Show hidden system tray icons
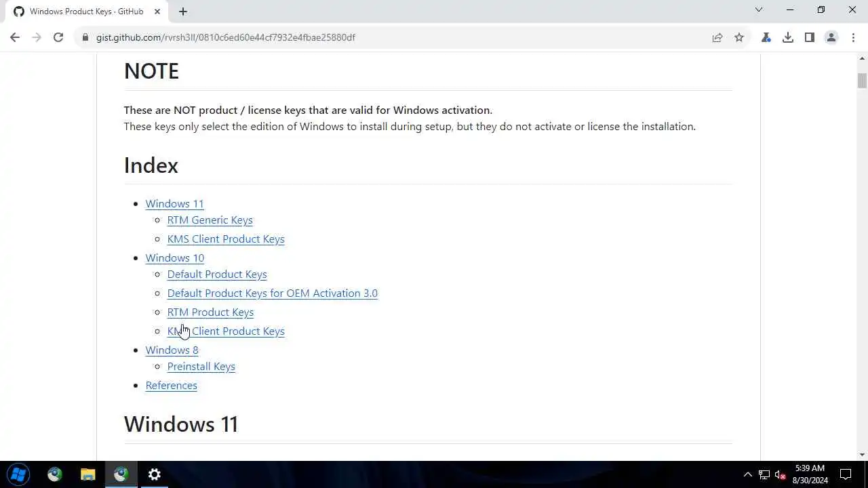 point(748,474)
